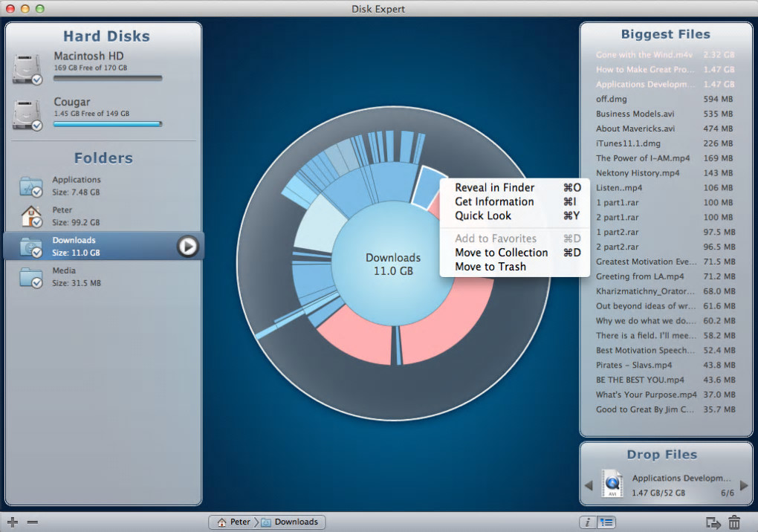The height and width of the screenshot is (532, 758).
Task: Select What's Your Purpose.mp4
Action: pyautogui.click(x=665, y=395)
